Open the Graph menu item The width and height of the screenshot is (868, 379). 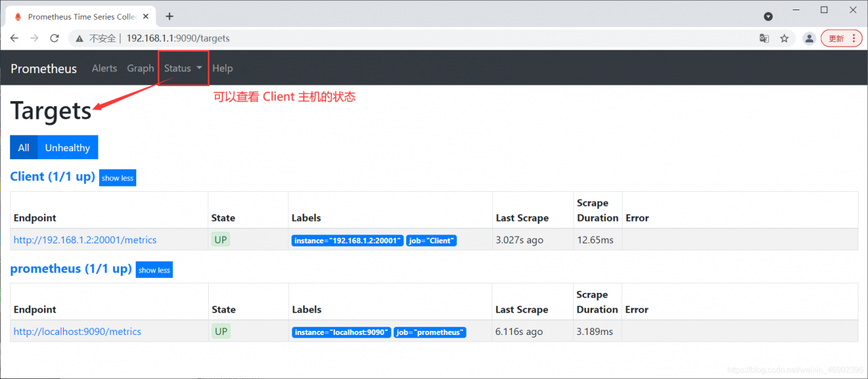(x=140, y=68)
